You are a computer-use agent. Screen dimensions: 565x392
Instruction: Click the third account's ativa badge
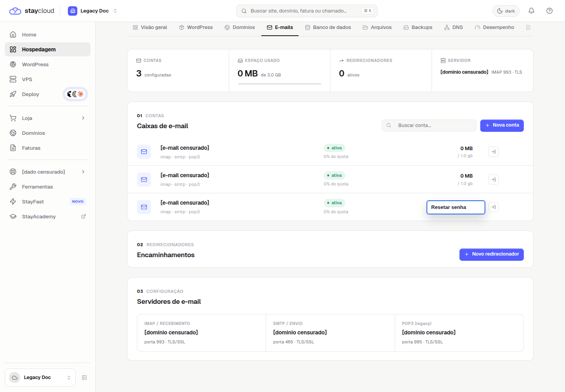tap(334, 203)
